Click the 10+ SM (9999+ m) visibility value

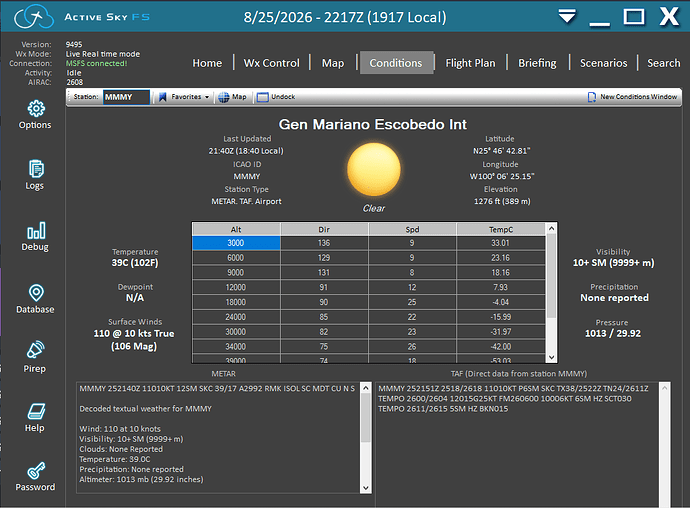click(x=613, y=263)
